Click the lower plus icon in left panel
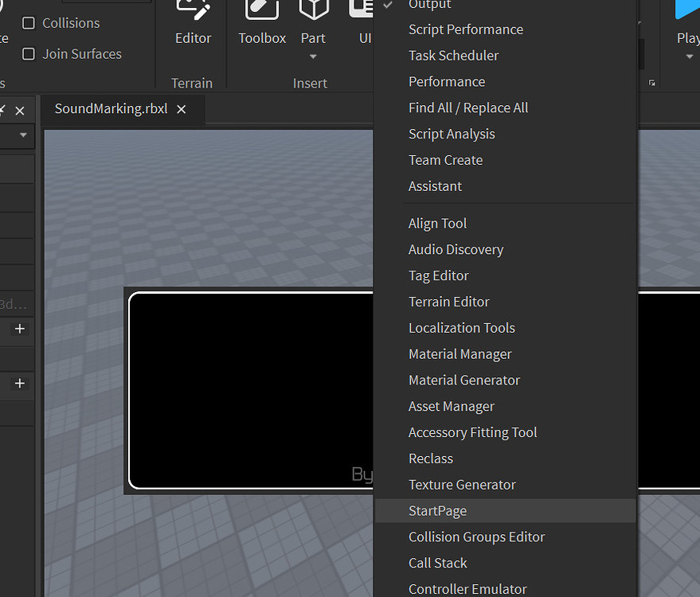Viewport: 700px width, 597px height. [x=20, y=384]
